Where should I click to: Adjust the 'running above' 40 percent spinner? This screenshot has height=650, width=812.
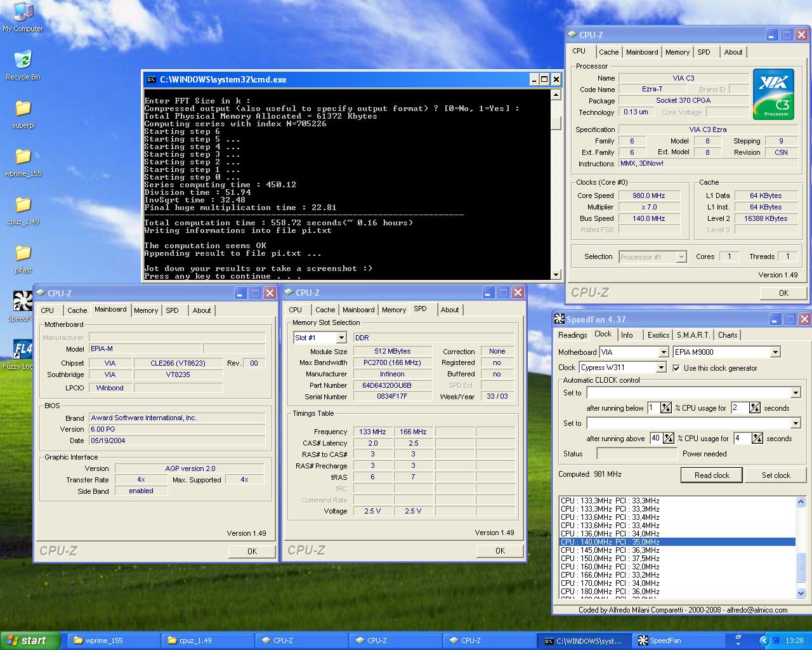tap(669, 438)
